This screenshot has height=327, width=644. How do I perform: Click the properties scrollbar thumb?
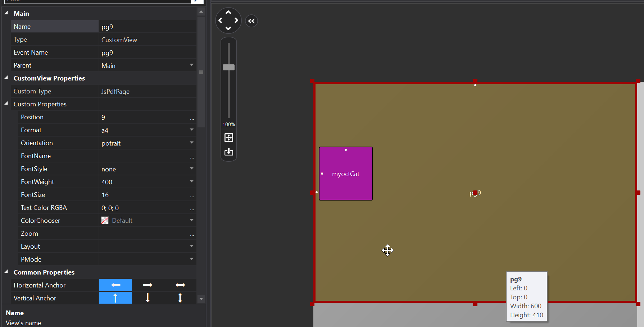[x=201, y=72]
